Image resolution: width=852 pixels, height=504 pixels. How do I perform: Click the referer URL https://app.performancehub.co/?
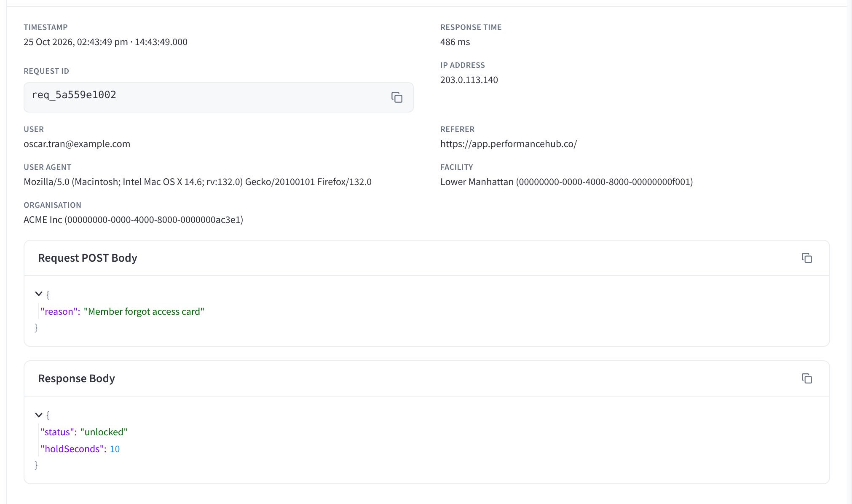tap(509, 144)
